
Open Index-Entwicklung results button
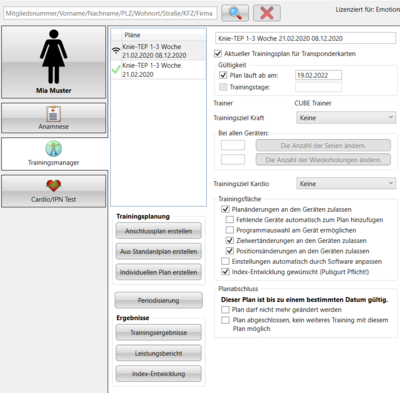click(x=159, y=374)
